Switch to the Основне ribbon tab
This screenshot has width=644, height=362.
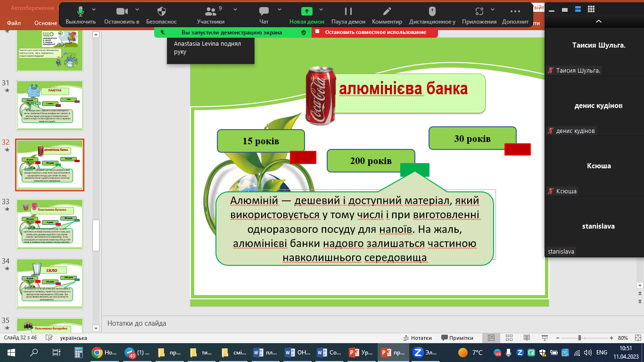tap(46, 23)
